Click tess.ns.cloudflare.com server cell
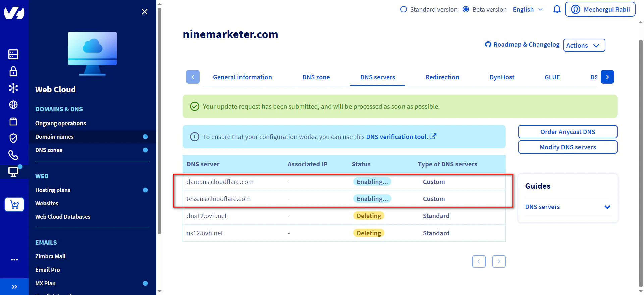 click(218, 199)
